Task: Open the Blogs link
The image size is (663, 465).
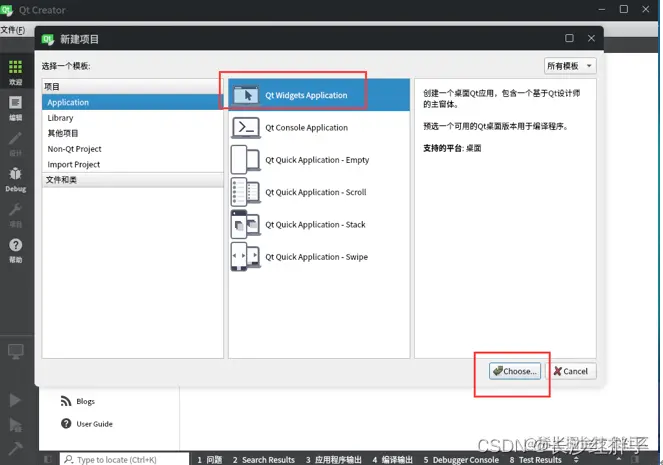Action: [x=85, y=401]
